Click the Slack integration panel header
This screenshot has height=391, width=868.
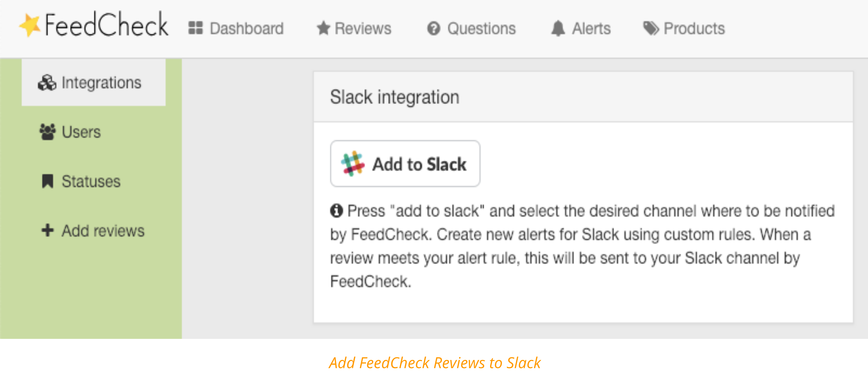pyautogui.click(x=583, y=97)
